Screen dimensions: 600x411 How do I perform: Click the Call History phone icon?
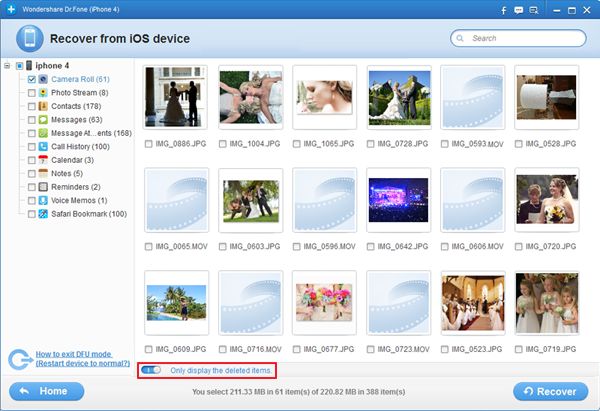point(43,147)
